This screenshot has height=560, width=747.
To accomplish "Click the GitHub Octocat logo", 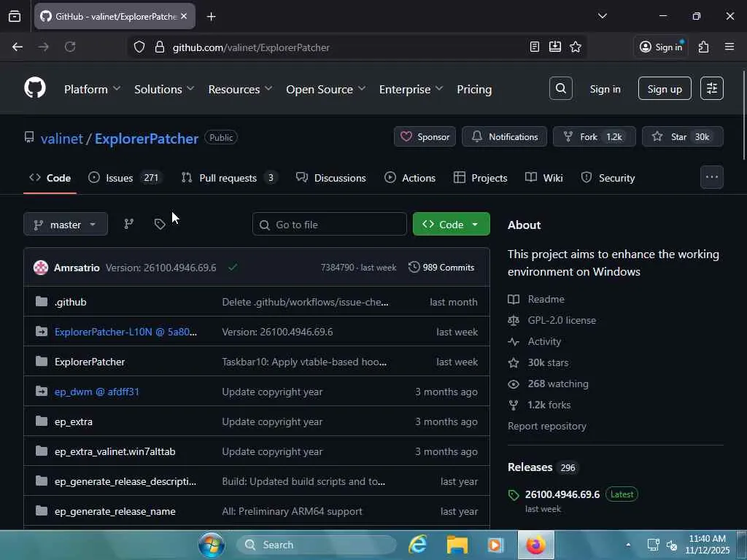I will pyautogui.click(x=35, y=88).
